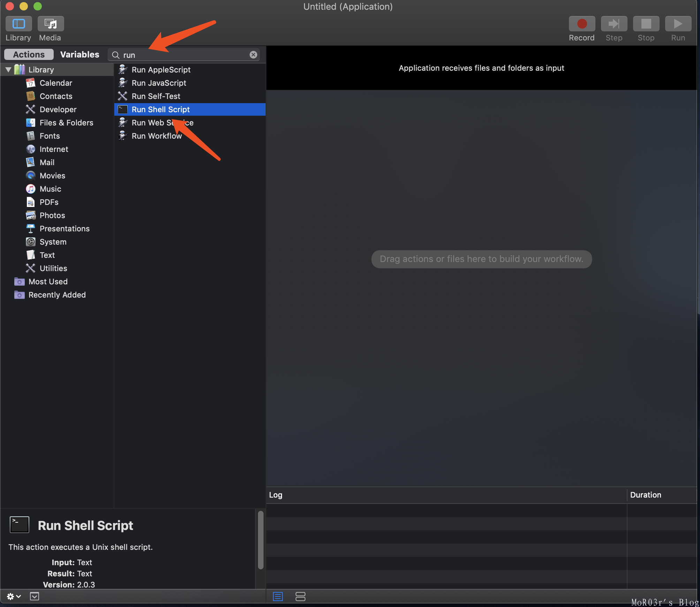Image resolution: width=700 pixels, height=607 pixels.
Task: Select the System category
Action: (57, 242)
